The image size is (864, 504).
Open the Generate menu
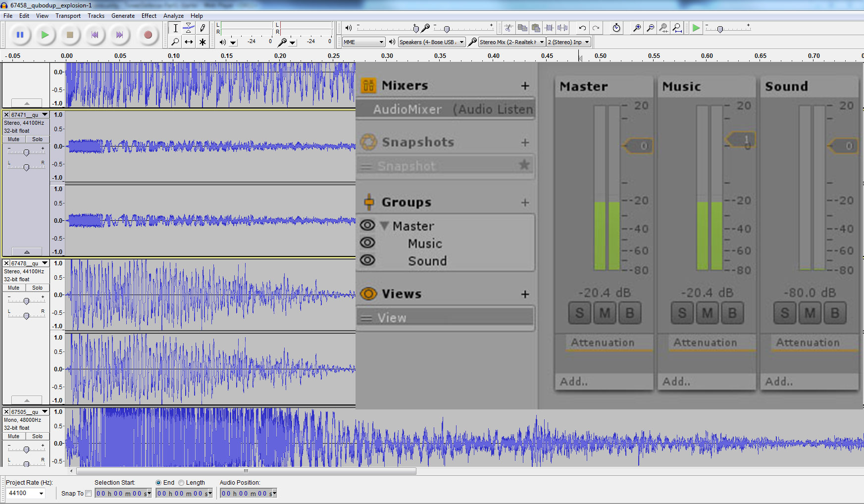pyautogui.click(x=123, y=16)
